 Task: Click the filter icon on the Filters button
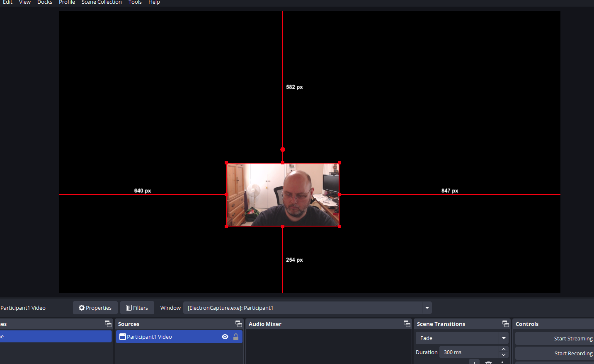point(129,308)
